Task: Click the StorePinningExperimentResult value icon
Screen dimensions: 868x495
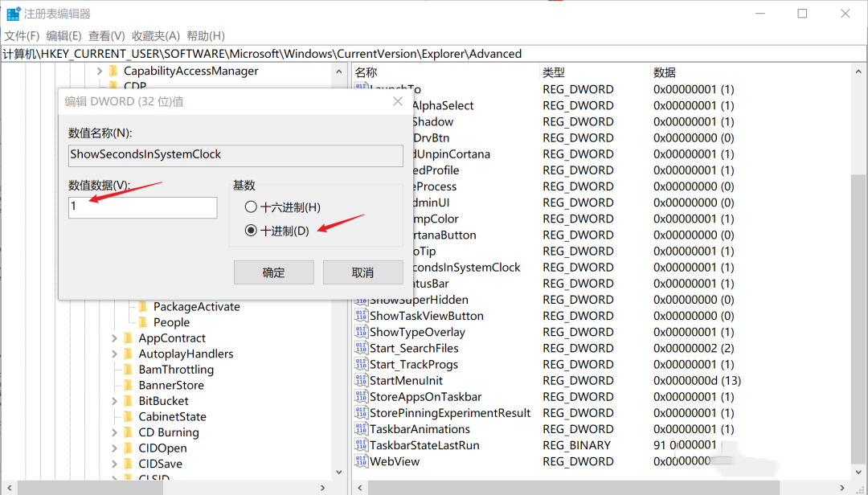Action: [361, 413]
